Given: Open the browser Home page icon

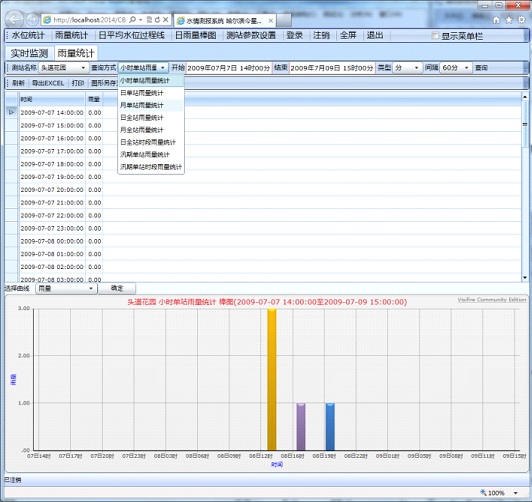Looking at the screenshot, I should point(496,20).
